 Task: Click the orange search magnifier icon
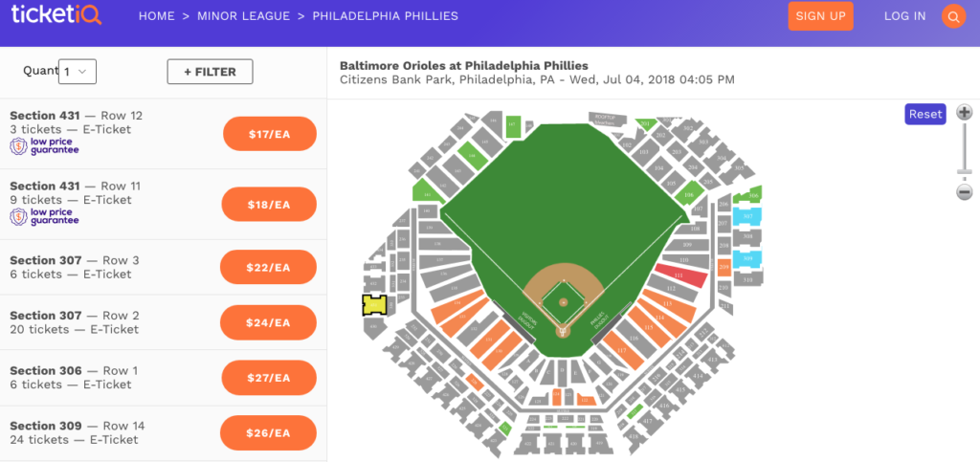point(953,16)
